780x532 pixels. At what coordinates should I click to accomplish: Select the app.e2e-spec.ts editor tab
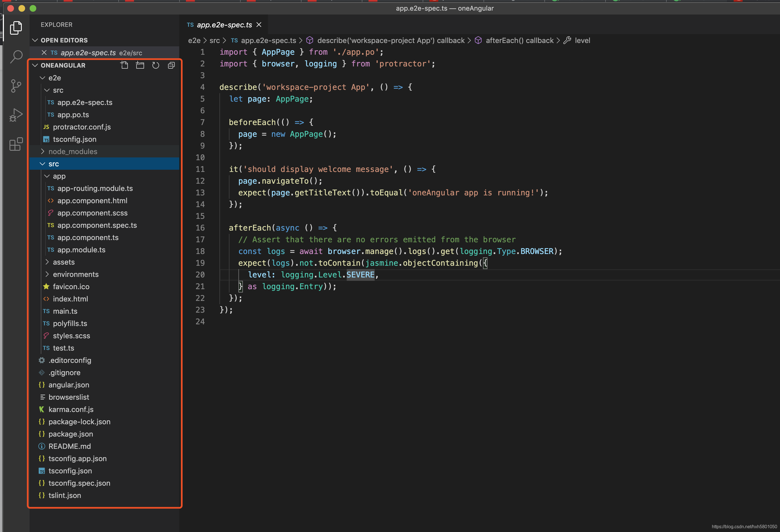pyautogui.click(x=224, y=25)
